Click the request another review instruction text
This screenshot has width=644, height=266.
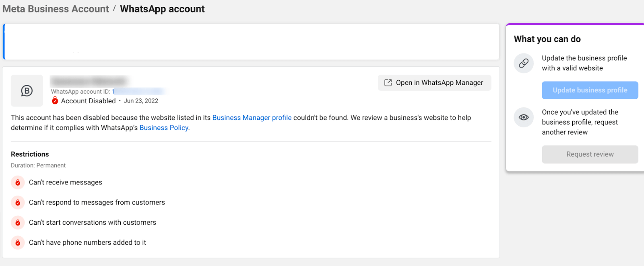pyautogui.click(x=580, y=122)
